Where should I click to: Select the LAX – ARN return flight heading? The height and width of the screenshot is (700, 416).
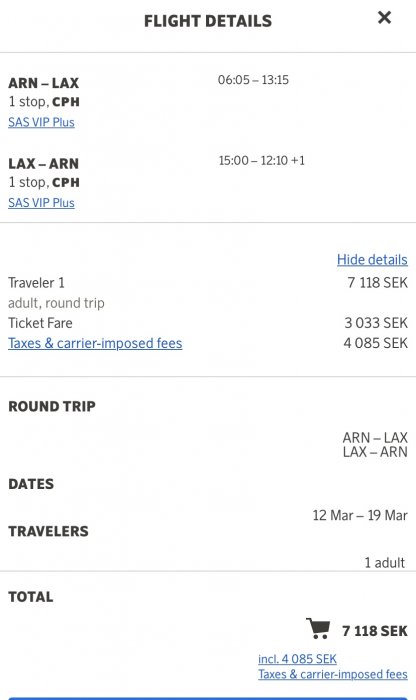[x=43, y=164]
